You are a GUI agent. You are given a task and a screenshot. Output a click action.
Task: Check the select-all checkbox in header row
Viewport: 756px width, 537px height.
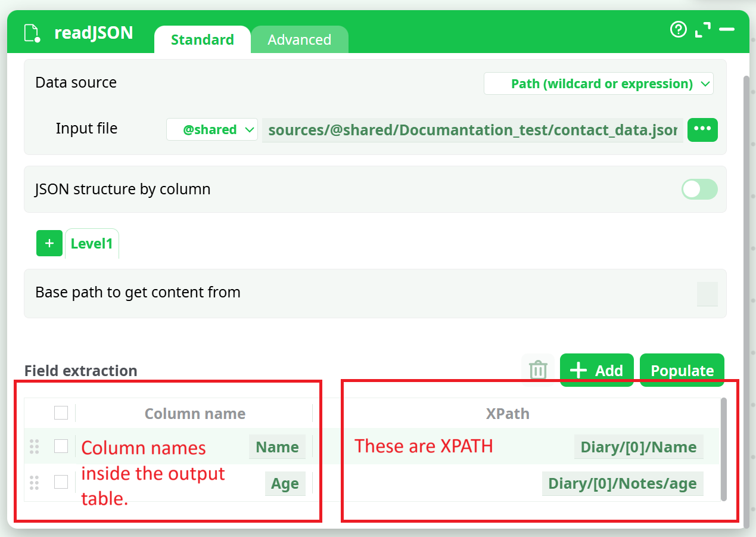click(61, 413)
